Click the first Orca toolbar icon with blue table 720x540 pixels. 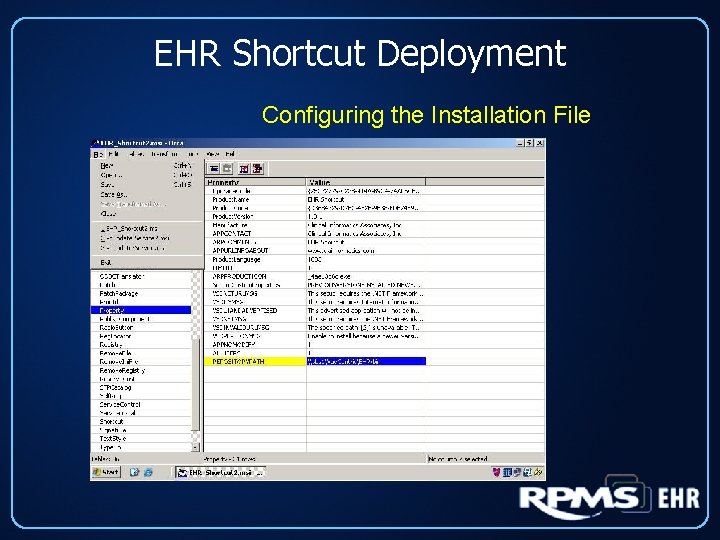[x=214, y=169]
